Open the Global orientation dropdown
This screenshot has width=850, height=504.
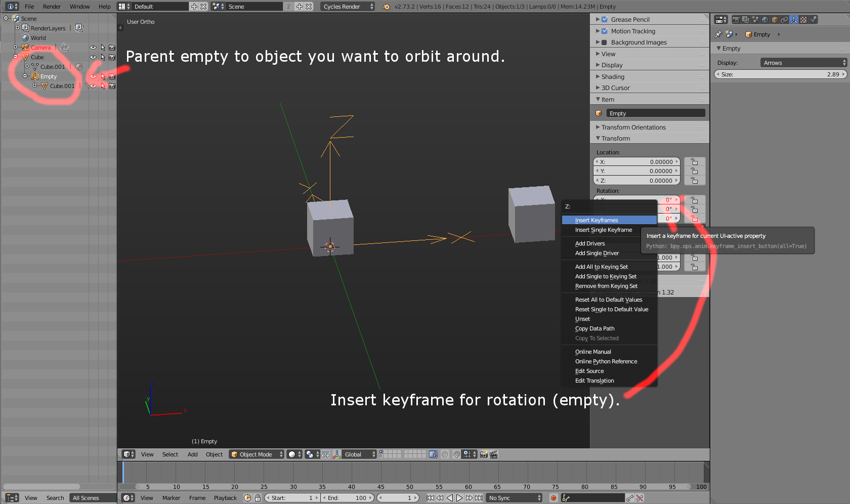click(x=360, y=454)
